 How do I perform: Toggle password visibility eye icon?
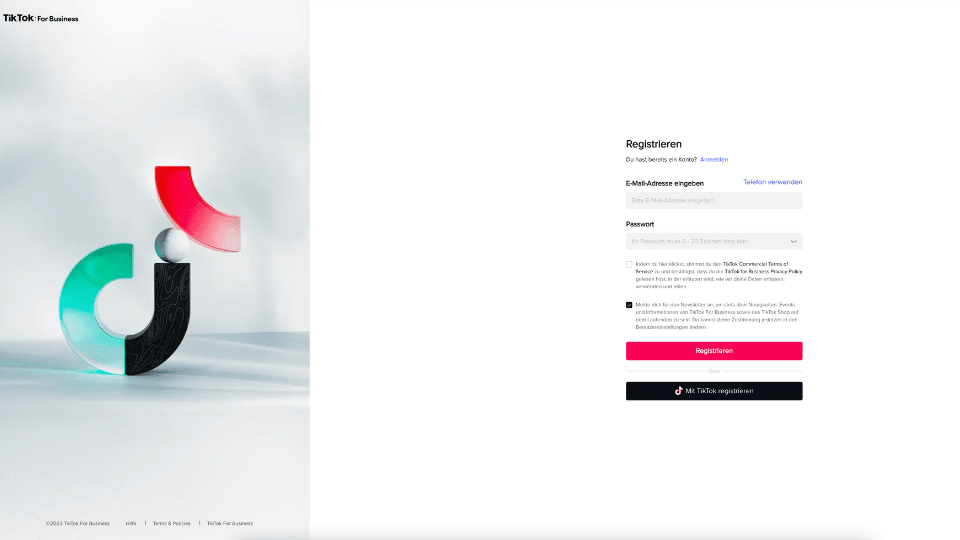pyautogui.click(x=793, y=241)
